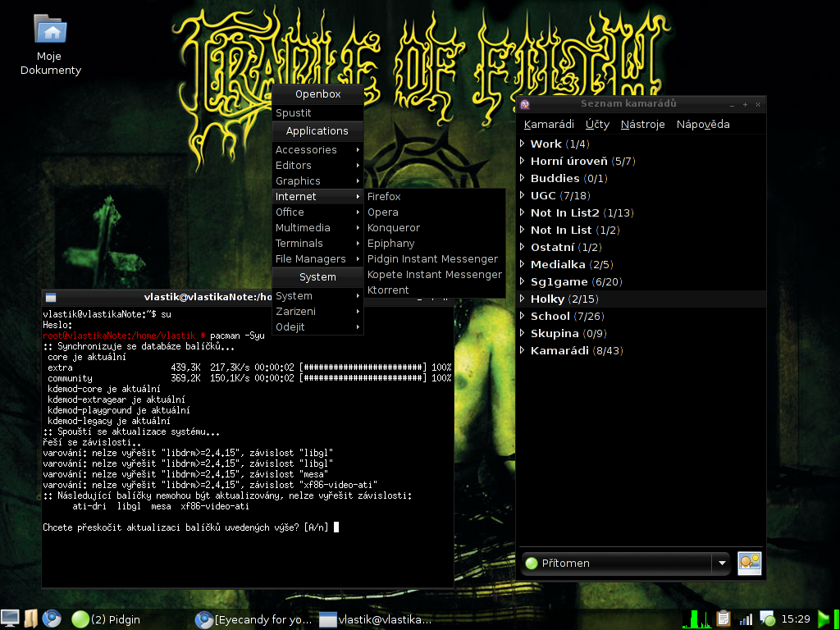Open the Accessories submenu
840x630 pixels.
pyautogui.click(x=317, y=150)
